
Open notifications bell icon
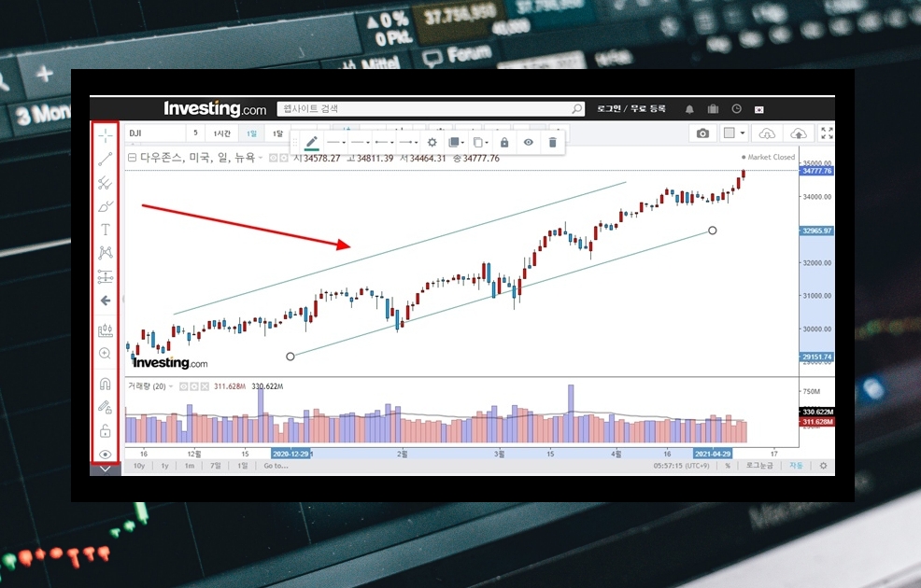click(x=689, y=109)
